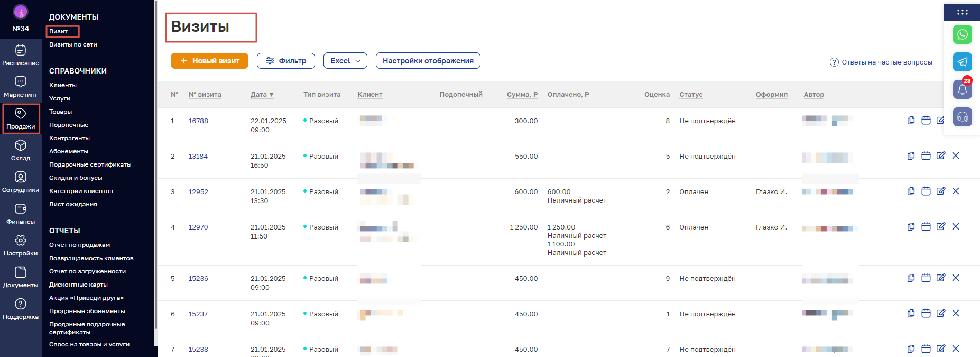This screenshot has width=980, height=357.
Task: Select Визит menu item
Action: [x=59, y=31]
